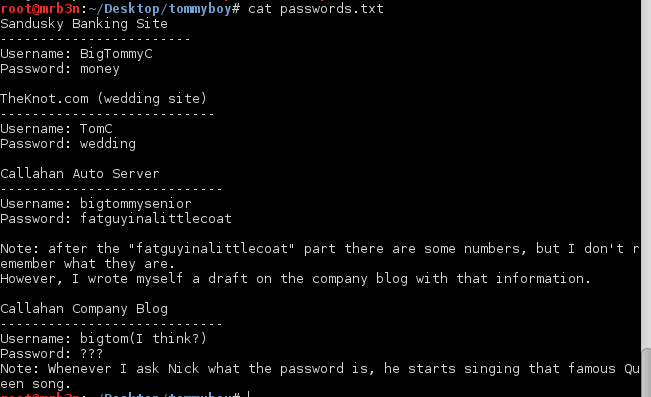Image resolution: width=651 pixels, height=397 pixels.
Task: Select the 'Sandusky Banking Site' heading
Action: click(x=84, y=24)
